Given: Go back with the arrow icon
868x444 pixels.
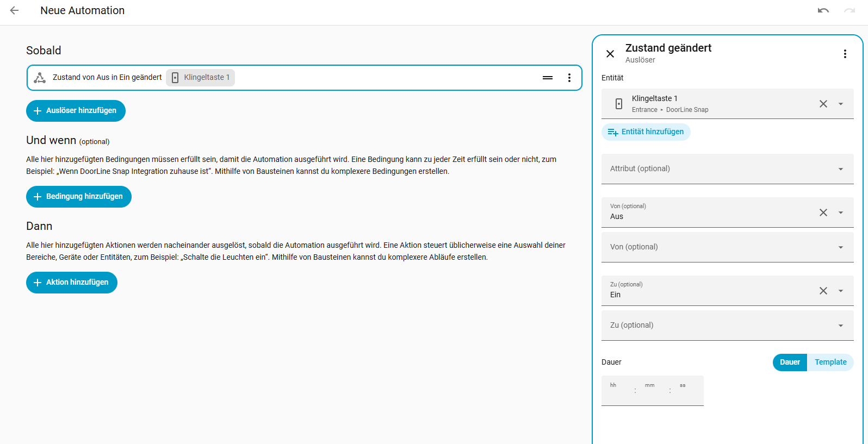Looking at the screenshot, I should coord(15,10).
